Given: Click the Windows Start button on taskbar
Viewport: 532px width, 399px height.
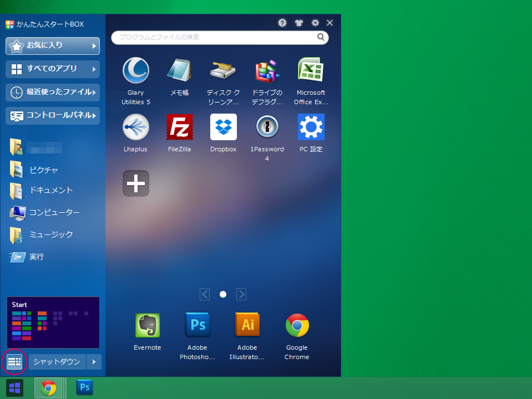Looking at the screenshot, I should click(x=14, y=388).
